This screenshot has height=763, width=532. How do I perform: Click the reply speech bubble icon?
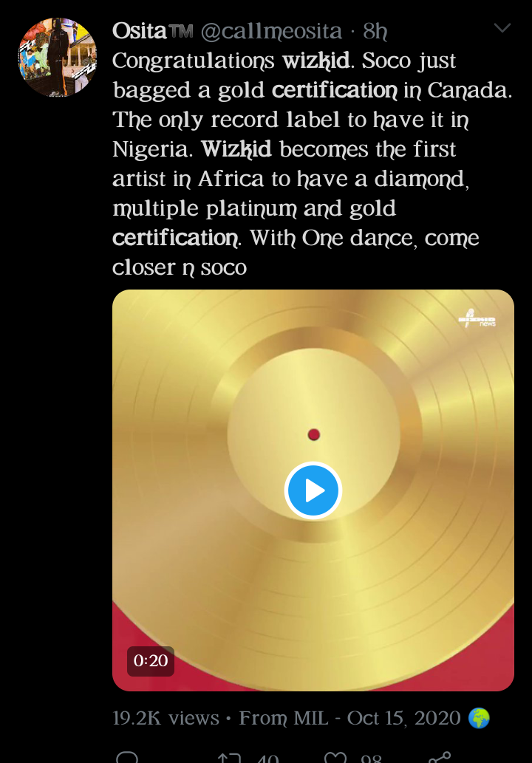click(128, 756)
